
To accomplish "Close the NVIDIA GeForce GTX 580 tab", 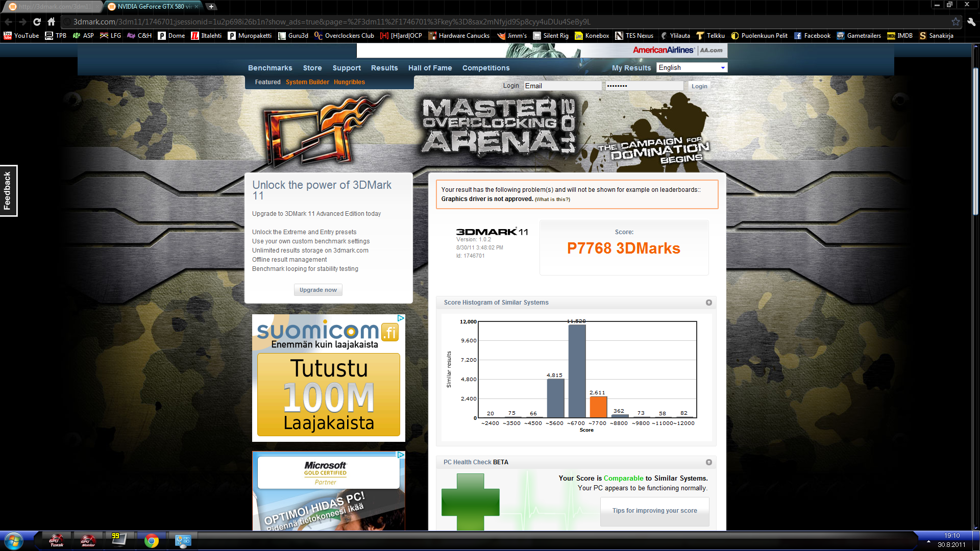I will 196,7.
